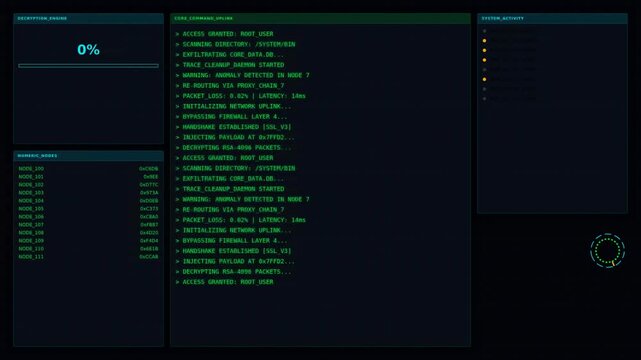
Task: Select the CORE_COMMAND_UPLINK panel header
Action: [x=320, y=18]
